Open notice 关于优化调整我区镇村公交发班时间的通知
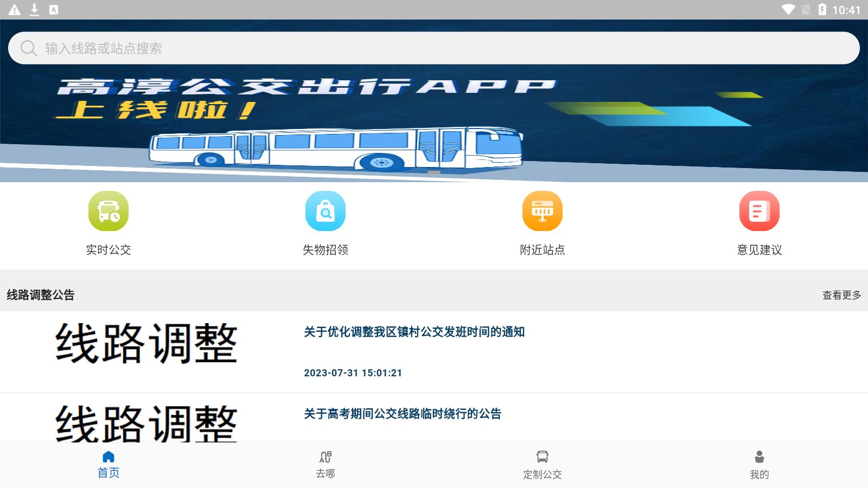Image resolution: width=868 pixels, height=488 pixels. click(x=414, y=332)
